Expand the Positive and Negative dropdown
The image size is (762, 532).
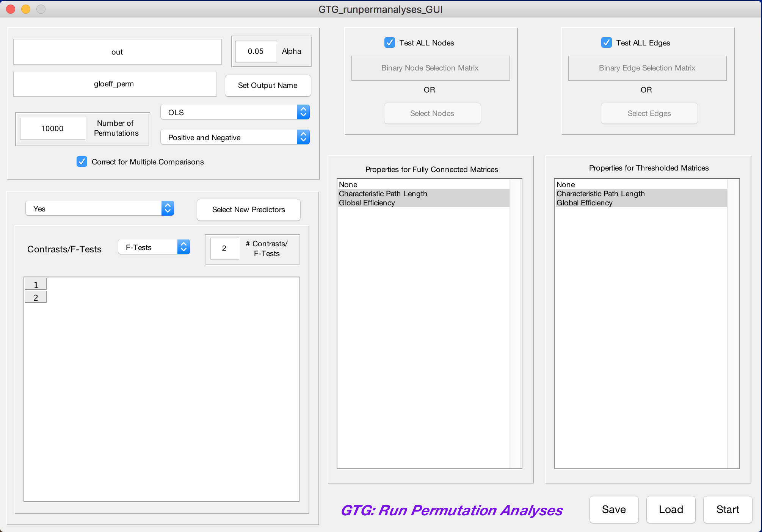point(235,138)
